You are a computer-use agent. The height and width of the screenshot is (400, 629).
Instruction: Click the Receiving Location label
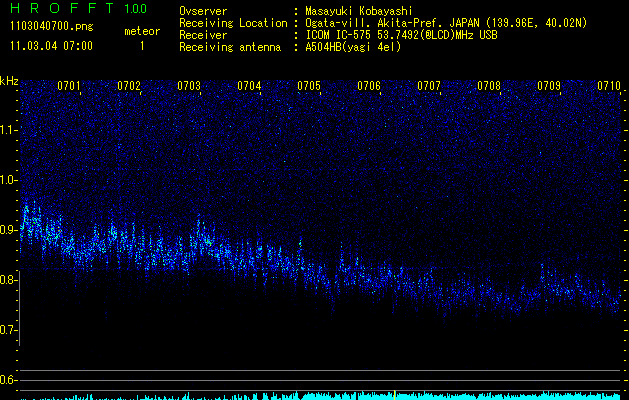click(x=233, y=23)
